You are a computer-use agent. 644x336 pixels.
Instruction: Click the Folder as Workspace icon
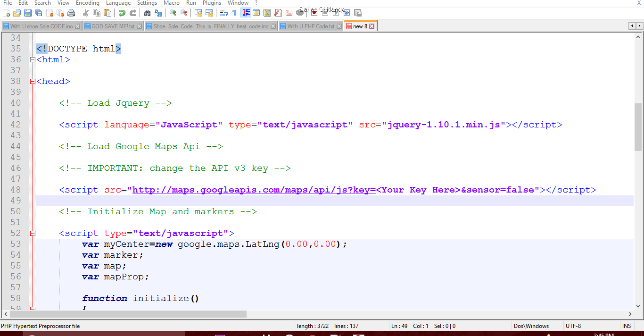(x=289, y=13)
